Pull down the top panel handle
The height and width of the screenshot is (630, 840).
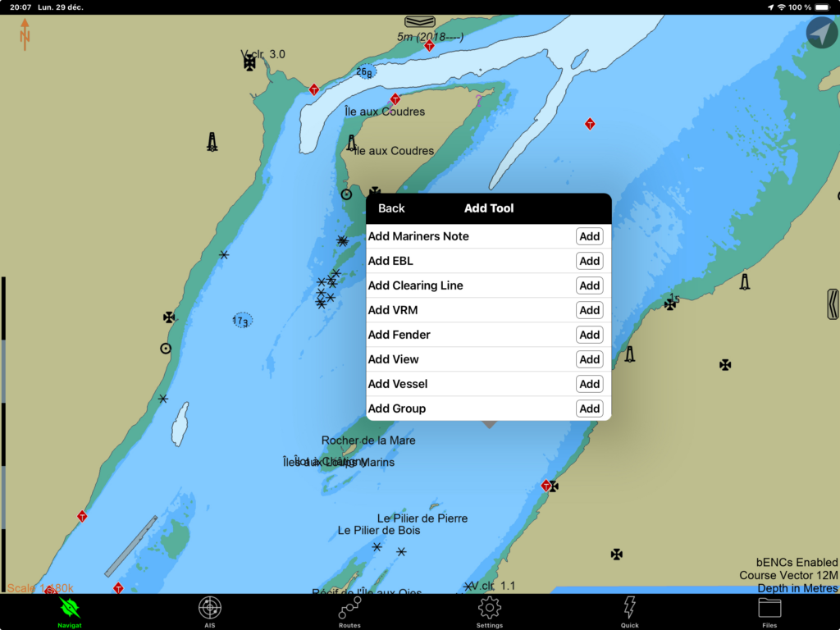point(419,21)
